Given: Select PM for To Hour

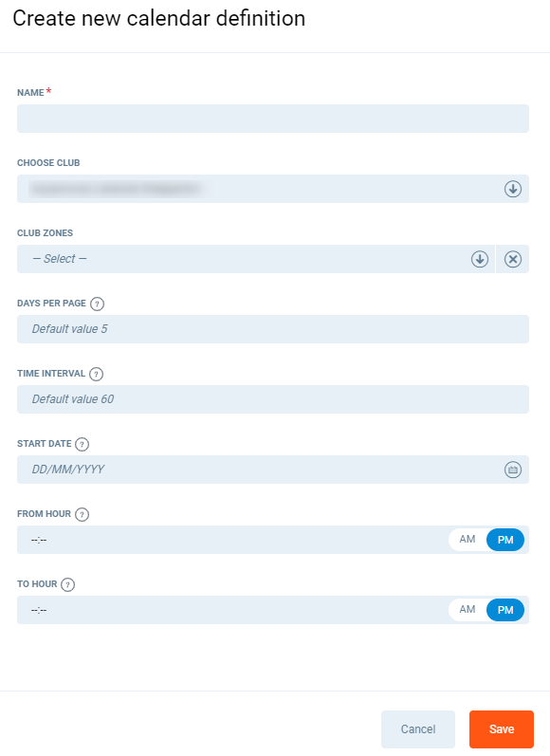Looking at the screenshot, I should (x=505, y=610).
